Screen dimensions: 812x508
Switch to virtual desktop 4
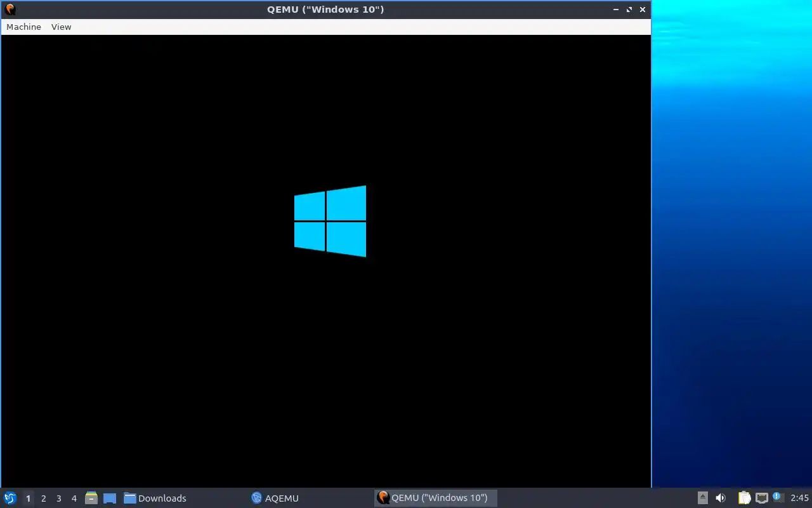pyautogui.click(x=74, y=498)
